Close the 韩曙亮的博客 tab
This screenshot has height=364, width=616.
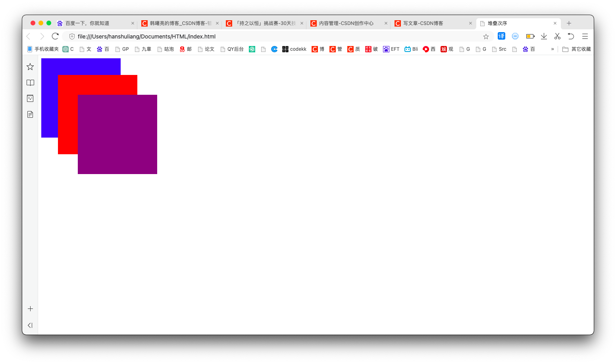point(217,23)
